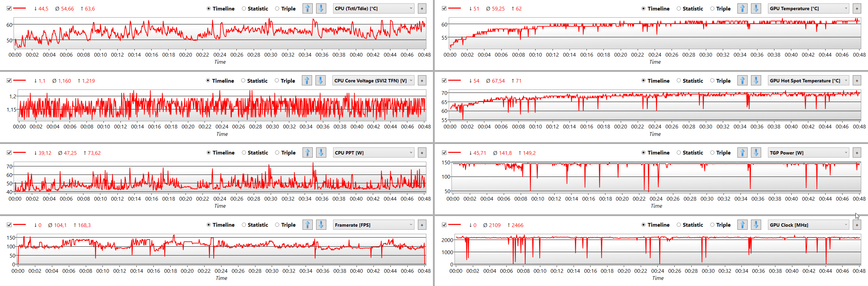
Task: Move the GPU Temperature chart up
Action: (742, 8)
